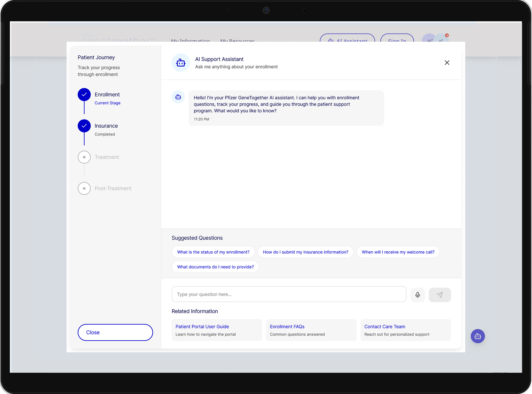The image size is (532, 394).
Task: Select the Post-Treatment stage radio circle
Action: point(84,188)
